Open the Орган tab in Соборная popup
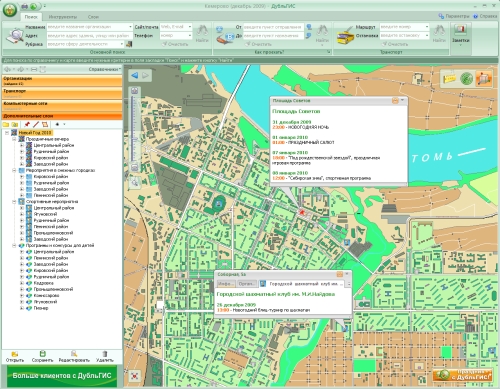Screen dimensions: 500x389 tap(246, 284)
